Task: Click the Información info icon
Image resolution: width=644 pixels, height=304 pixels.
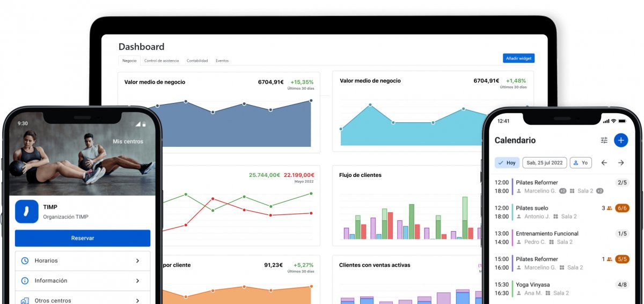Action: [x=25, y=280]
